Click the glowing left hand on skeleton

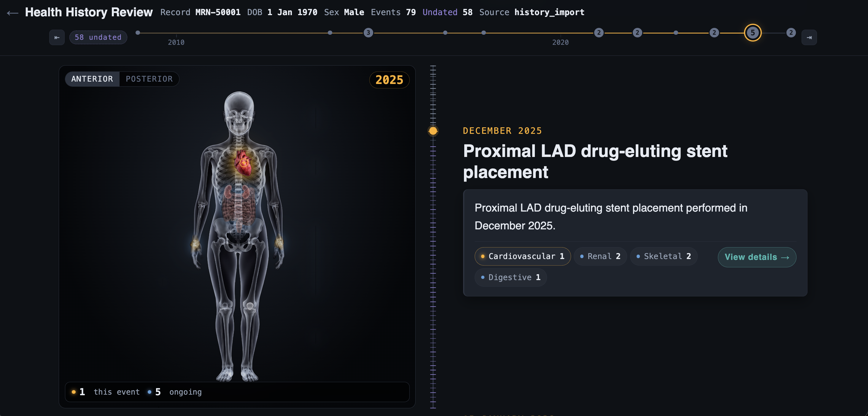[x=279, y=243]
